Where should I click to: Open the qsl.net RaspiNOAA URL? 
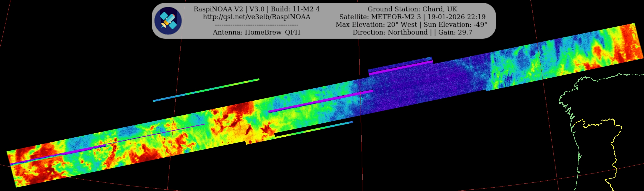pyautogui.click(x=257, y=17)
